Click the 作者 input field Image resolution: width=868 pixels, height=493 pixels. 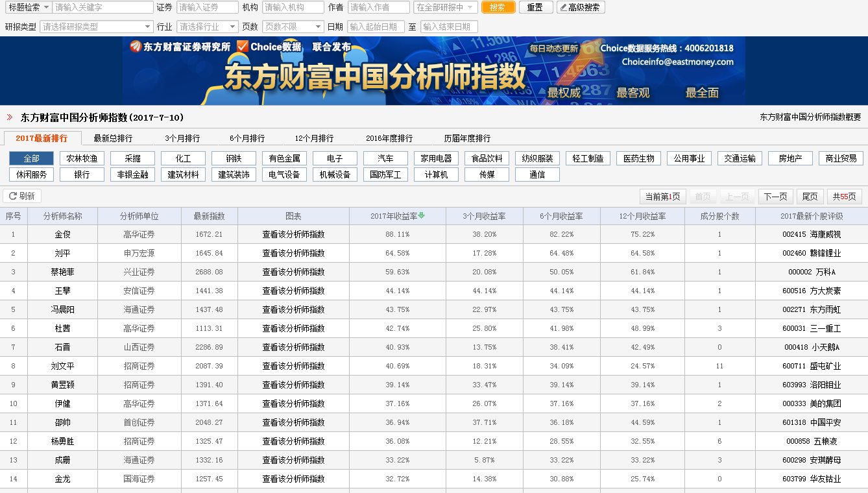[379, 7]
